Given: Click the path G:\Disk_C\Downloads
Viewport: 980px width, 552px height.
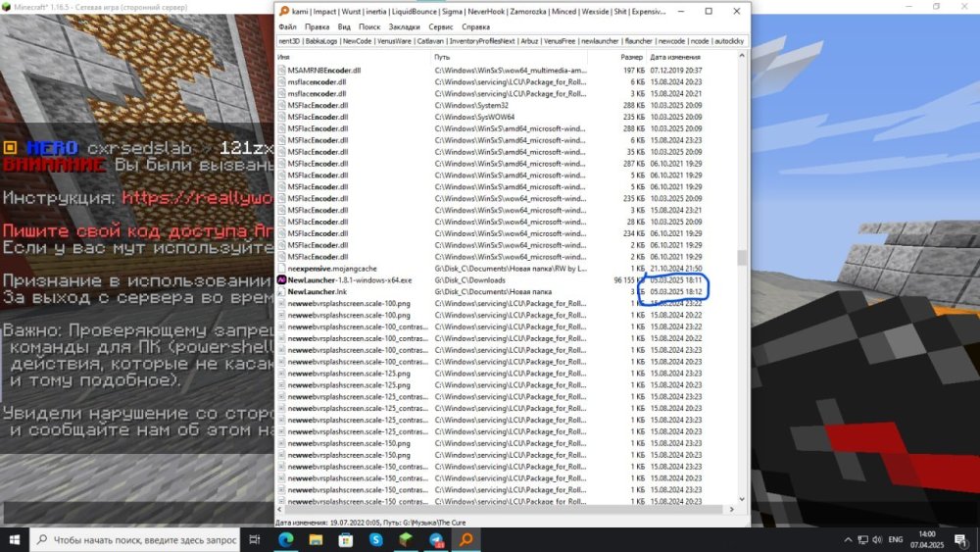Looking at the screenshot, I should 470,280.
